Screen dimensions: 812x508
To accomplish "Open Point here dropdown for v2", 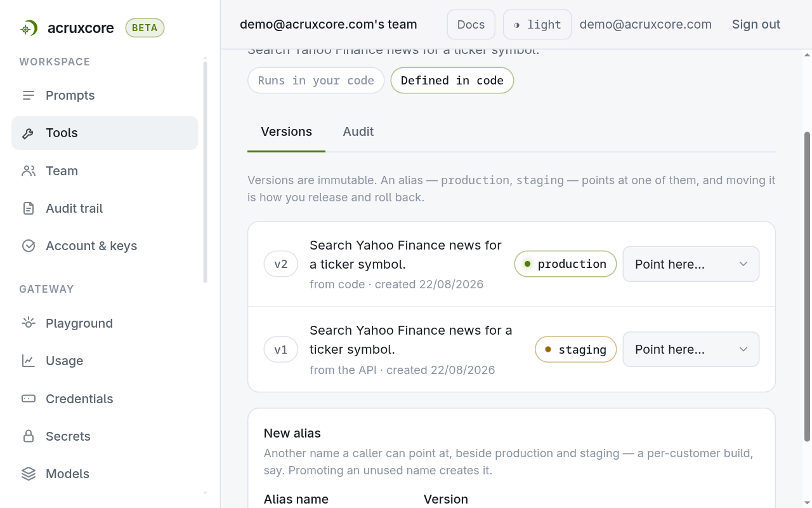I will pyautogui.click(x=691, y=264).
